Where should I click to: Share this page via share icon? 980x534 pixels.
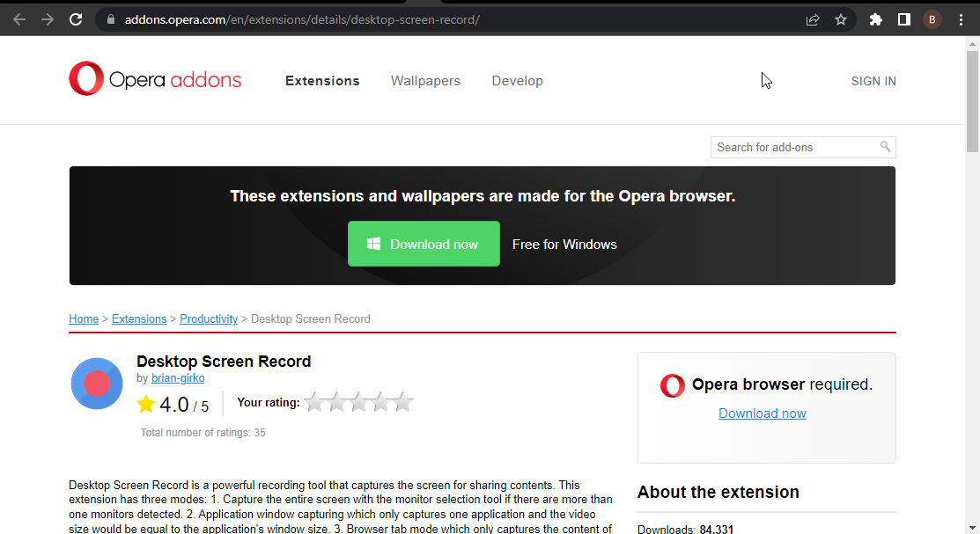(813, 19)
